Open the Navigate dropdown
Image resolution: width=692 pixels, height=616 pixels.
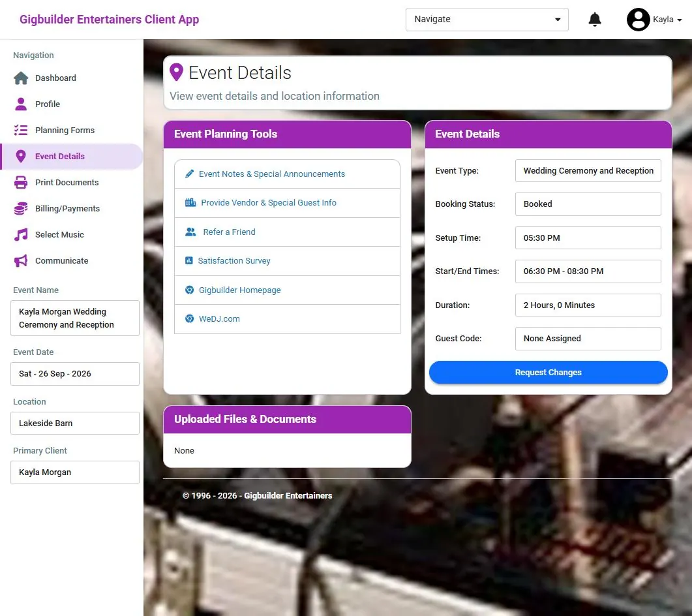point(487,20)
